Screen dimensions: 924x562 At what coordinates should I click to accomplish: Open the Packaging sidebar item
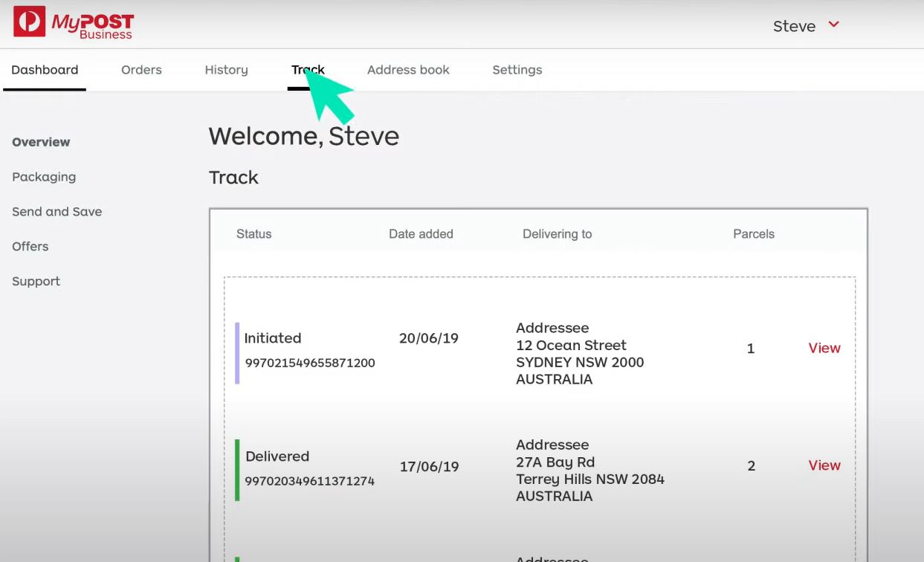pyautogui.click(x=44, y=177)
